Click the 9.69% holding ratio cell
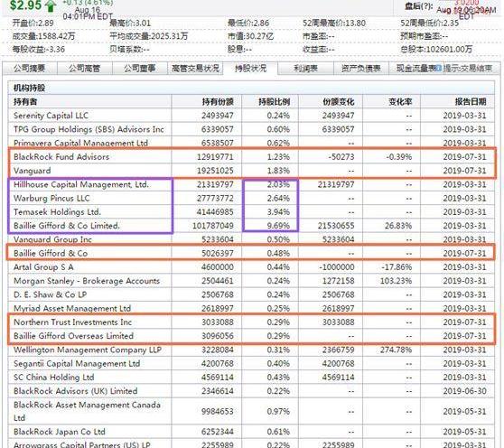 [278, 226]
